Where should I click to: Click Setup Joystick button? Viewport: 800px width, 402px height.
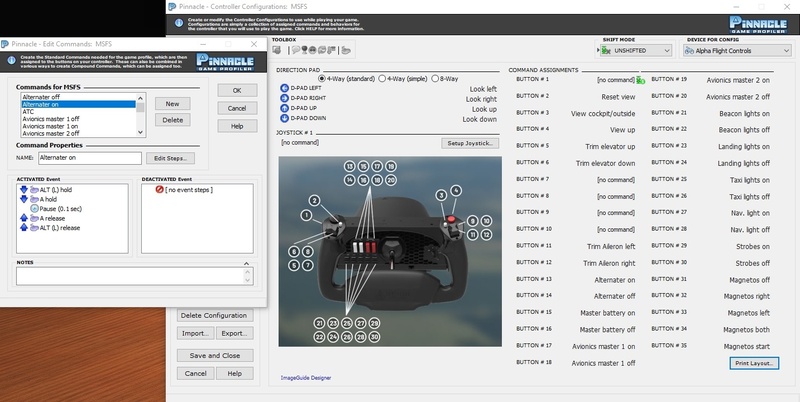[x=469, y=143]
